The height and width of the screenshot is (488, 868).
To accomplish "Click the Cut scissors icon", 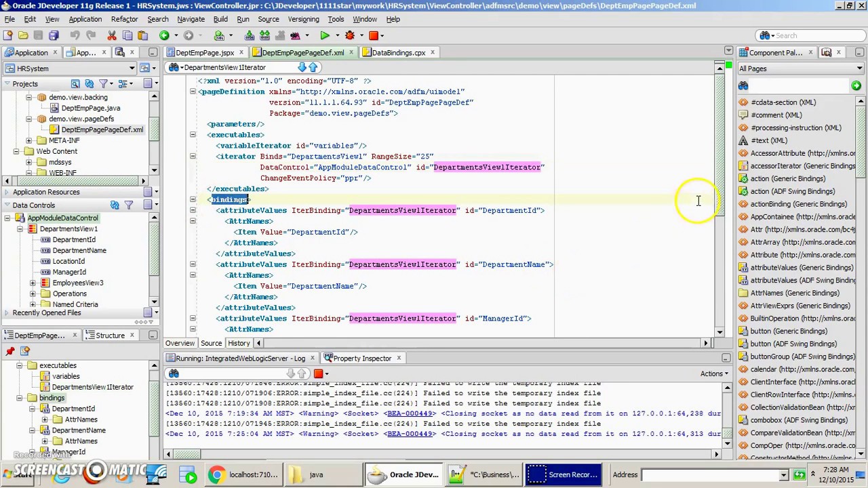I will point(112,35).
